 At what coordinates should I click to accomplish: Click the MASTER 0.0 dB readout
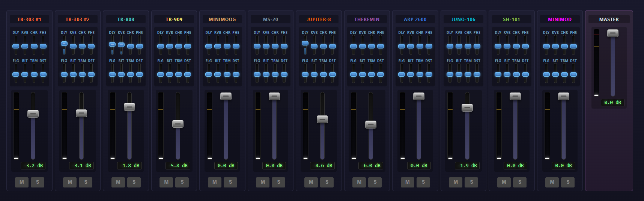click(x=612, y=103)
